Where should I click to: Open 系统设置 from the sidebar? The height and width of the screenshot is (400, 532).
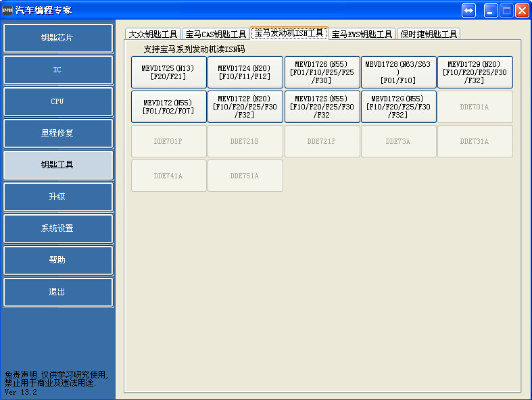pyautogui.click(x=58, y=228)
